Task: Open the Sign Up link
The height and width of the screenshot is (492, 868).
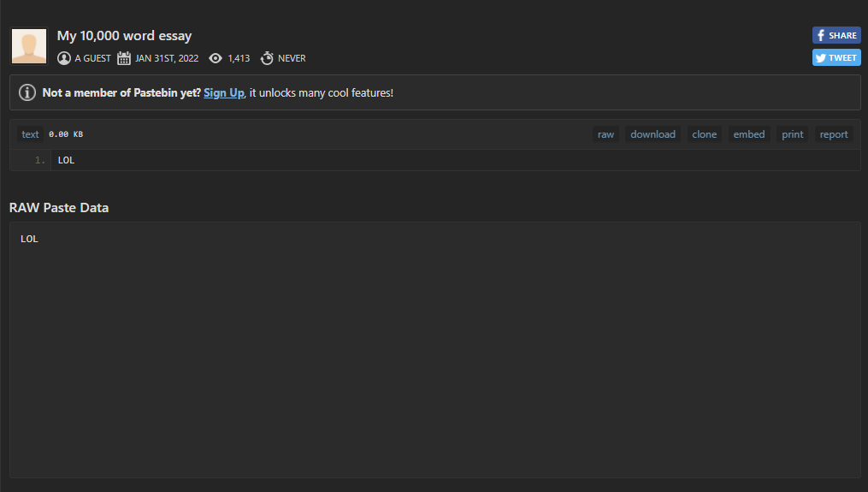Action: point(224,92)
